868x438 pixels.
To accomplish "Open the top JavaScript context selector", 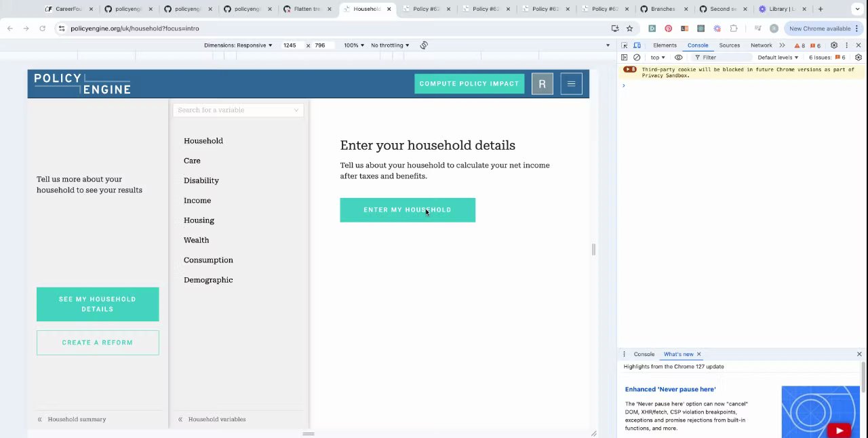I will (x=658, y=58).
